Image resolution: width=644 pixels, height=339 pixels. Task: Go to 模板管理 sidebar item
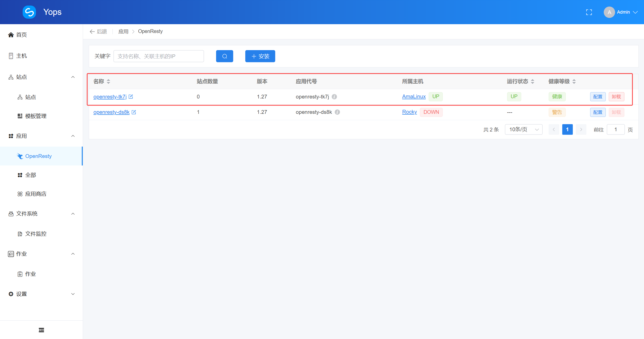(x=36, y=116)
